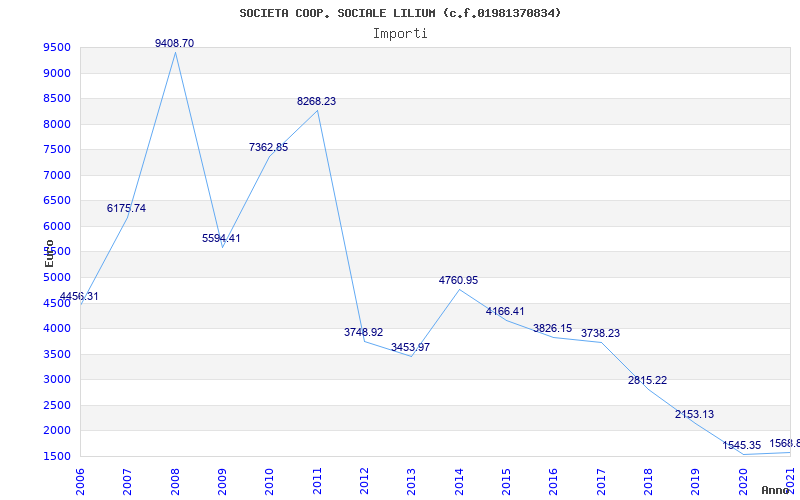Select the 8268.23 data label

316,102
